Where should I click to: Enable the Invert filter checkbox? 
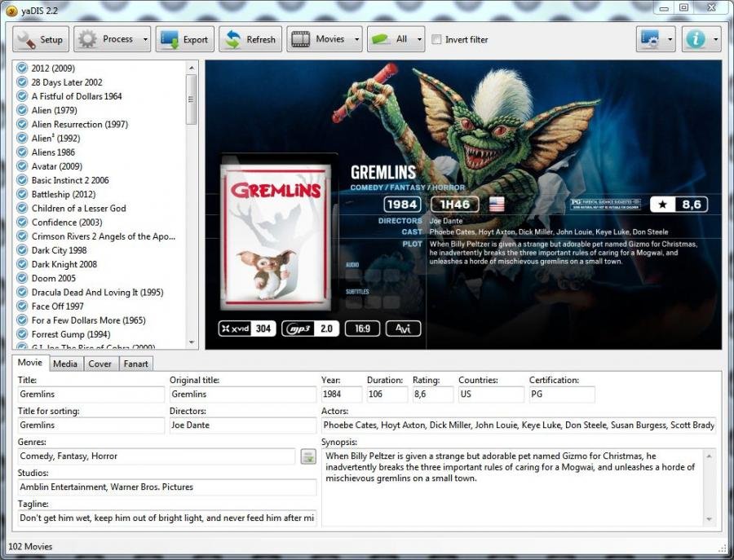coord(436,40)
